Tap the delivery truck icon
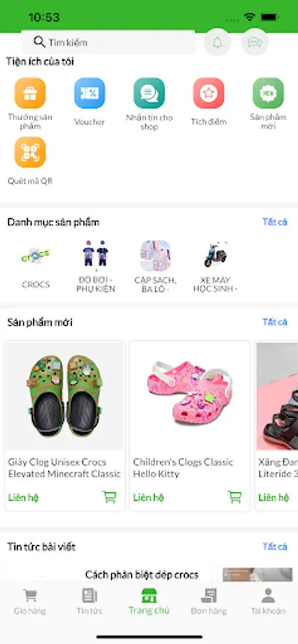 pyautogui.click(x=254, y=42)
